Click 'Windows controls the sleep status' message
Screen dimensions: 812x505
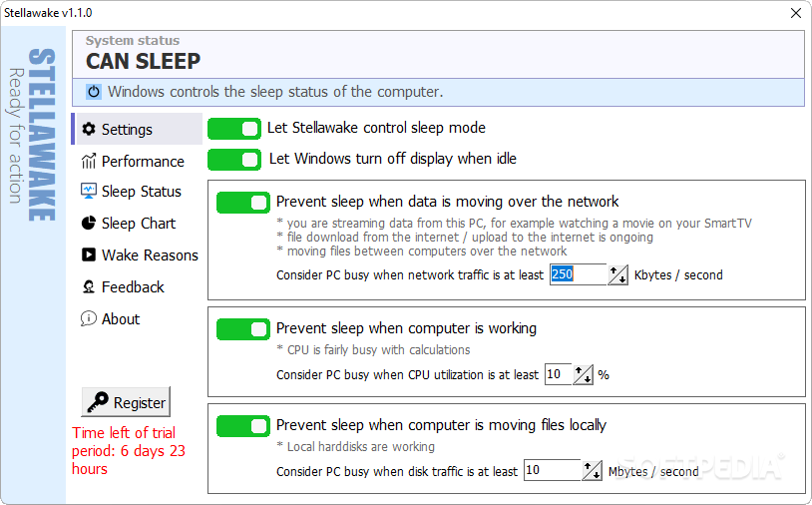[x=275, y=92]
